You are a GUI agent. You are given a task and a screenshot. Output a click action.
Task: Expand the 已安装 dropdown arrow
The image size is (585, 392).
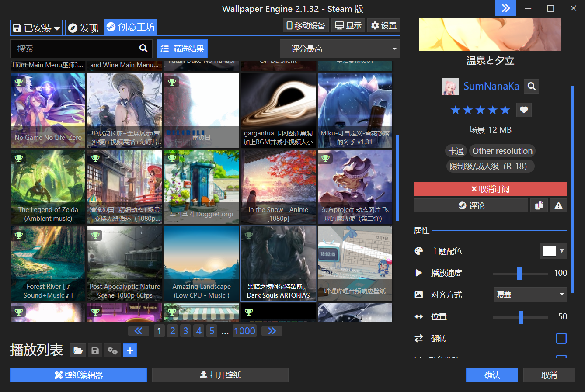tap(57, 28)
